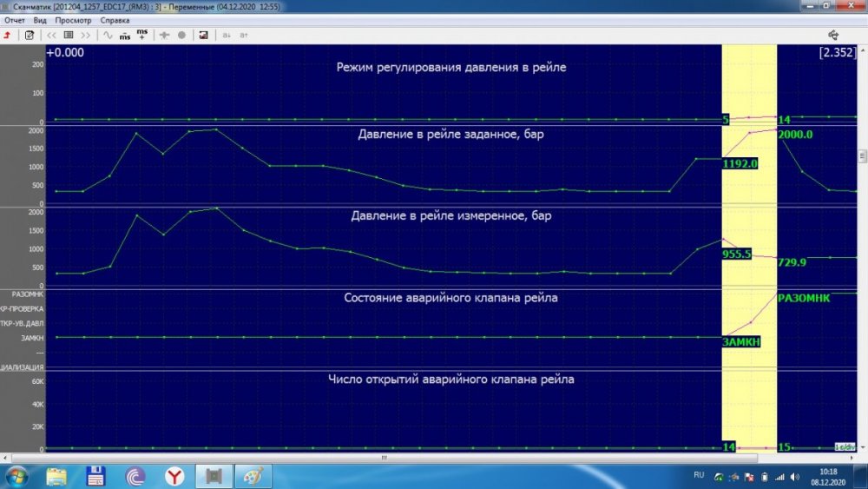Open the floppy disk taskbar icon
The width and height of the screenshot is (868, 489).
pos(95,476)
